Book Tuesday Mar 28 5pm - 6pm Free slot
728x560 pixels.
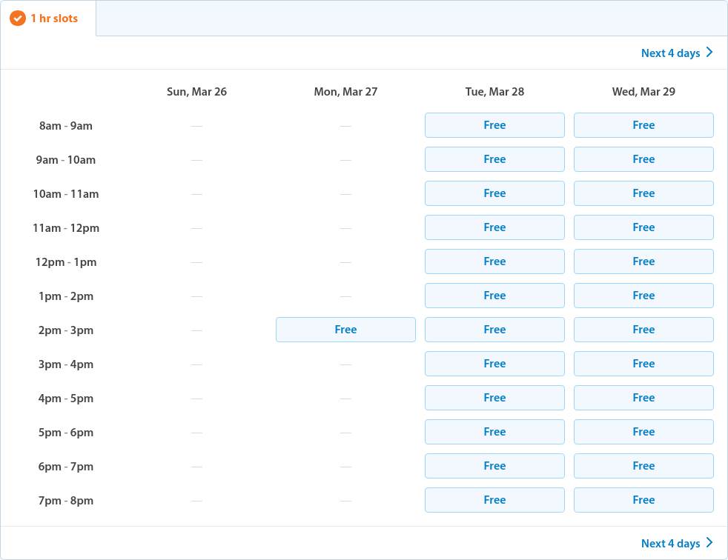pos(494,432)
